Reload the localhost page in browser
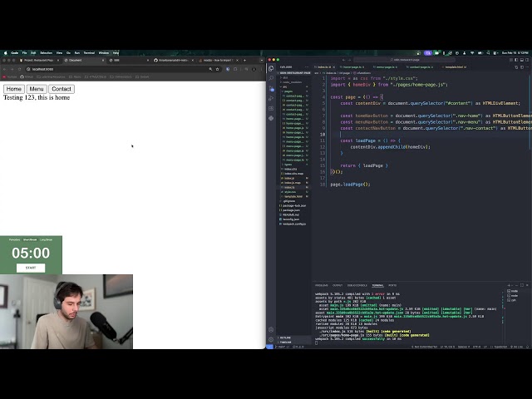 pyautogui.click(x=19, y=69)
